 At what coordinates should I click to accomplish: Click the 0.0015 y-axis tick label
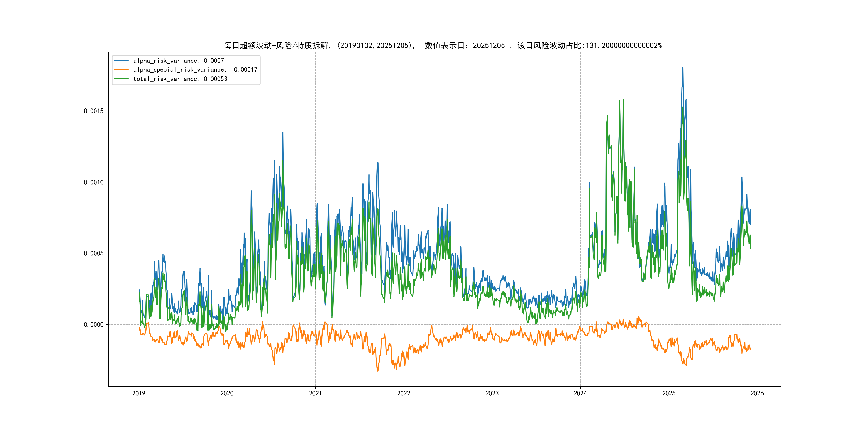coord(94,111)
